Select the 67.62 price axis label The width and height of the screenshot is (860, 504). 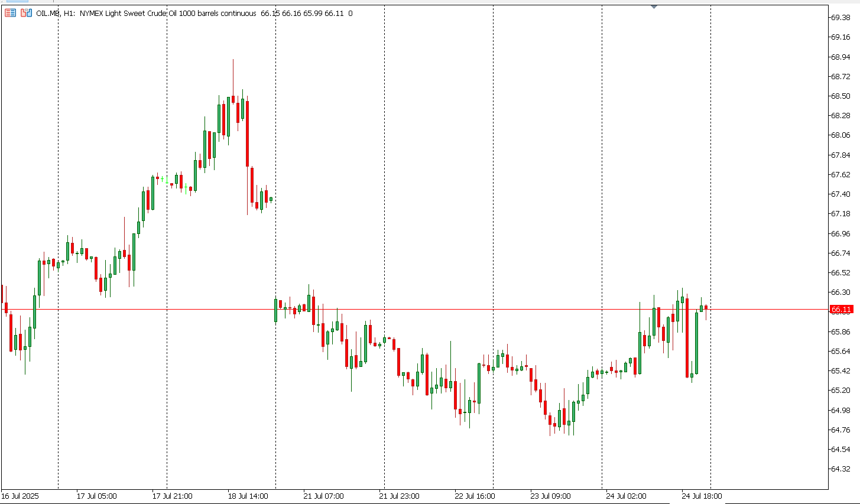point(840,174)
